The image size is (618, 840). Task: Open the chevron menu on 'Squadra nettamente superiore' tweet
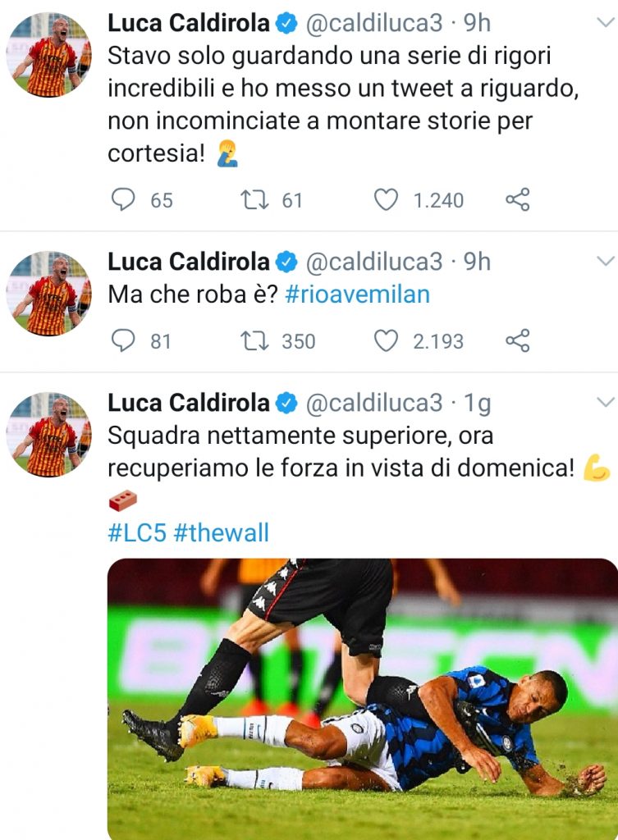pyautogui.click(x=605, y=402)
